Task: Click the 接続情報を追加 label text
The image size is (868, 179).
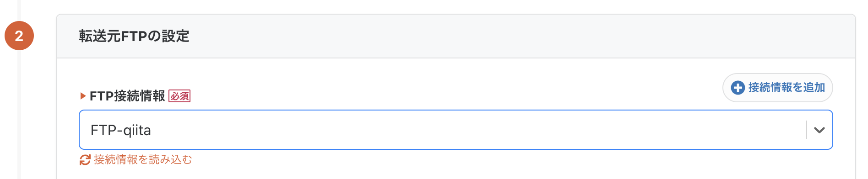Action: 787,88
